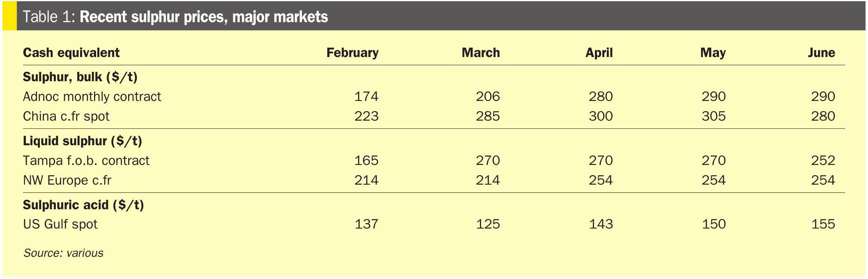Select the 'China c.fr spot' row label
This screenshot has width=868, height=279.
(66, 117)
